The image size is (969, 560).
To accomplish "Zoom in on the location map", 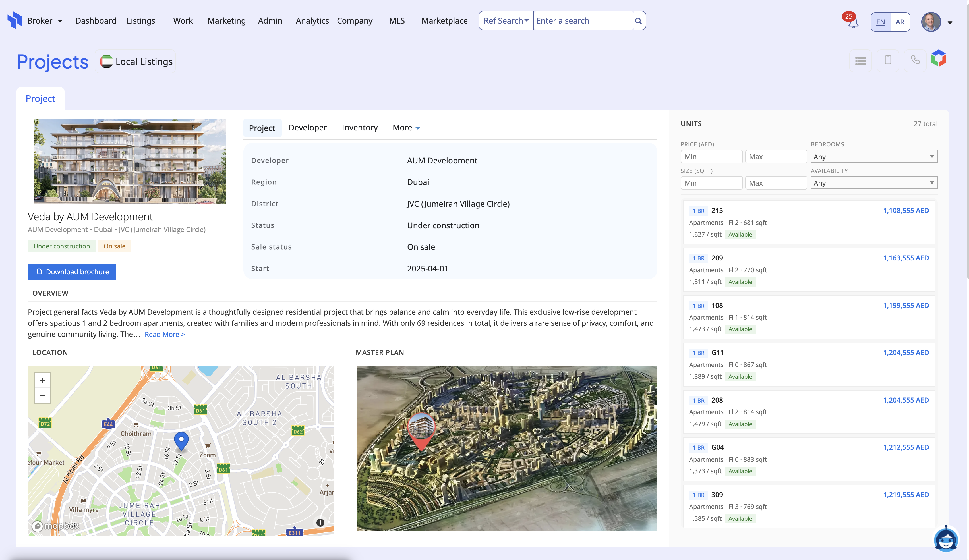I will coord(43,381).
